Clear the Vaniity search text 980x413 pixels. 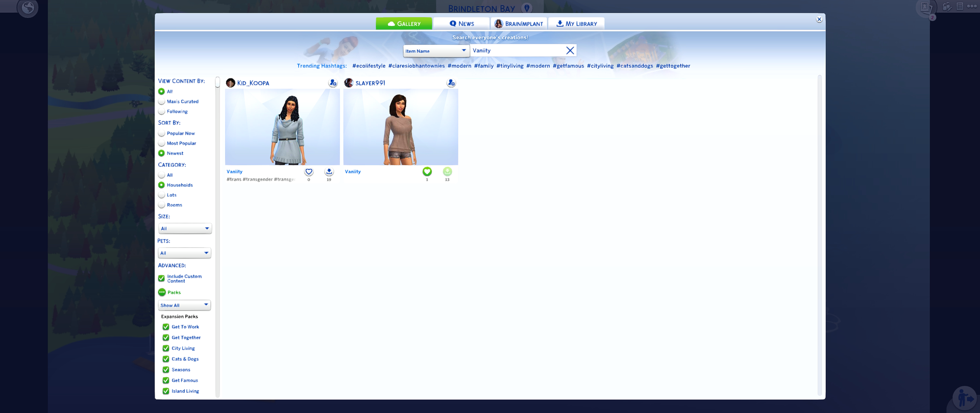pos(570,50)
